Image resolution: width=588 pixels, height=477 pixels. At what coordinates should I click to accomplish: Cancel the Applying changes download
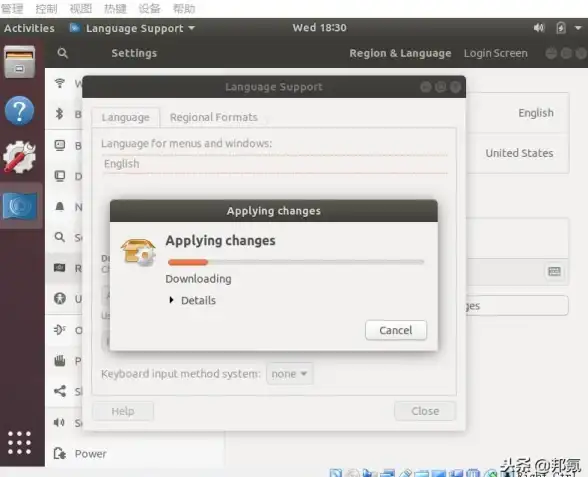(x=396, y=330)
